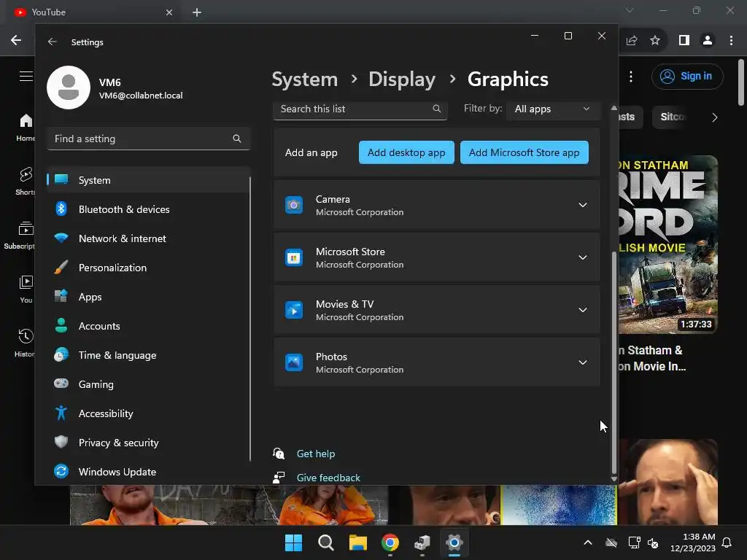Open Privacy & security settings
Image resolution: width=747 pixels, height=560 pixels.
tap(148, 443)
